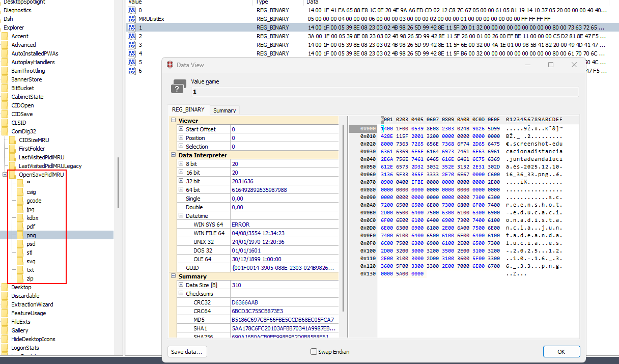Click the CIDSizeMRU folder icon

tap(13, 140)
